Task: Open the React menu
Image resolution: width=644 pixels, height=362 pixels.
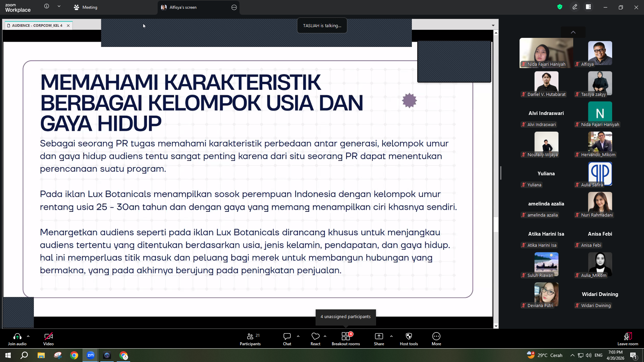Action: [x=315, y=339]
